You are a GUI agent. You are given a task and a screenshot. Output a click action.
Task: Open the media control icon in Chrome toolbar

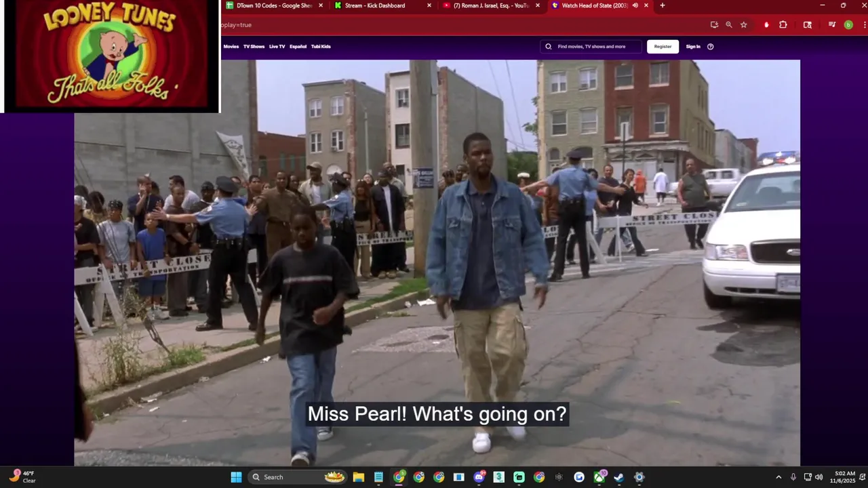832,24
